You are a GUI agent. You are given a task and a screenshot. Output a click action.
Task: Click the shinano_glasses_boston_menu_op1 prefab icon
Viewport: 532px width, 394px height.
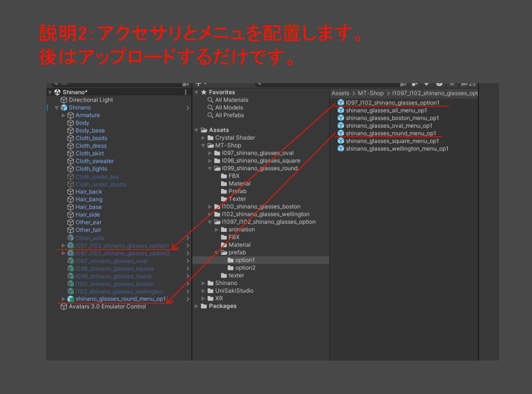pos(341,118)
